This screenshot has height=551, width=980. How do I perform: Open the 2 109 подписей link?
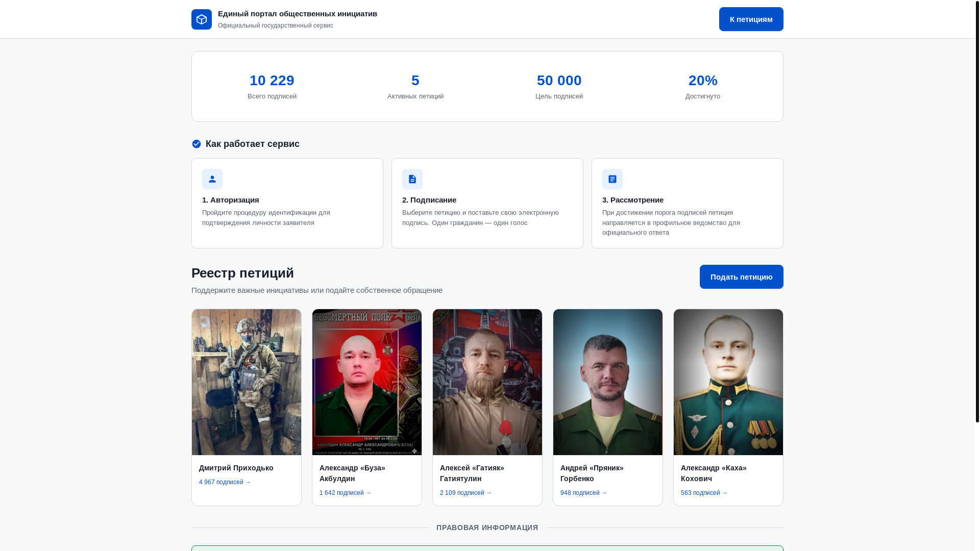[x=466, y=493]
